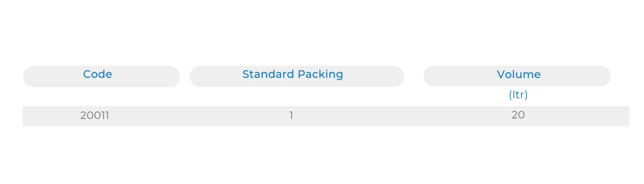Viewport: 644px width, 184px height.
Task: Click blank space in Code pill right of text
Action: (x=146, y=76)
